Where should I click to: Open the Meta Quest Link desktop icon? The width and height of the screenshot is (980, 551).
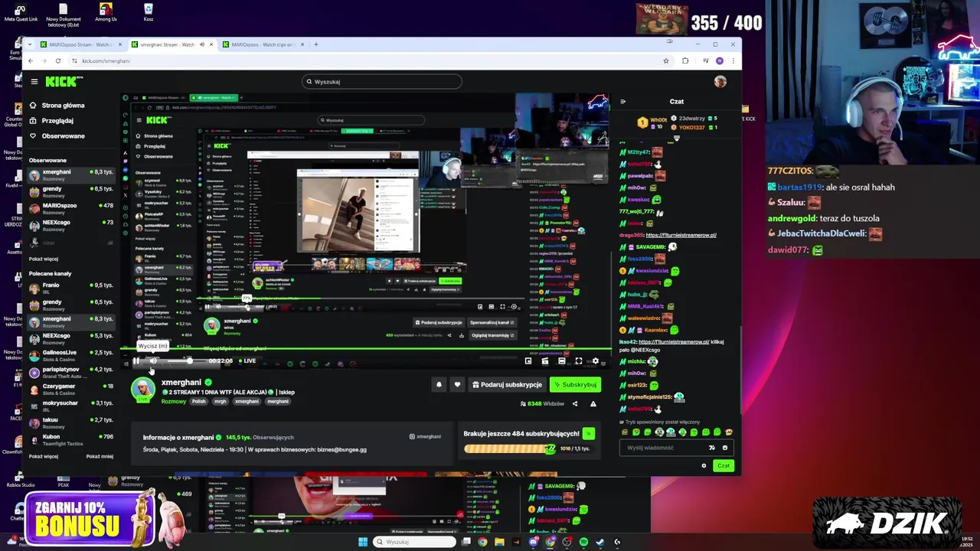tap(21, 13)
